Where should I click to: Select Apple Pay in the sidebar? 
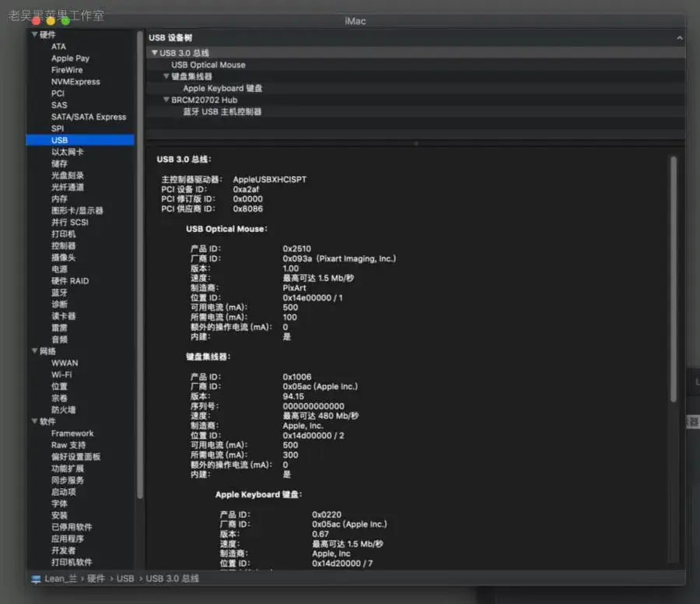[70, 58]
